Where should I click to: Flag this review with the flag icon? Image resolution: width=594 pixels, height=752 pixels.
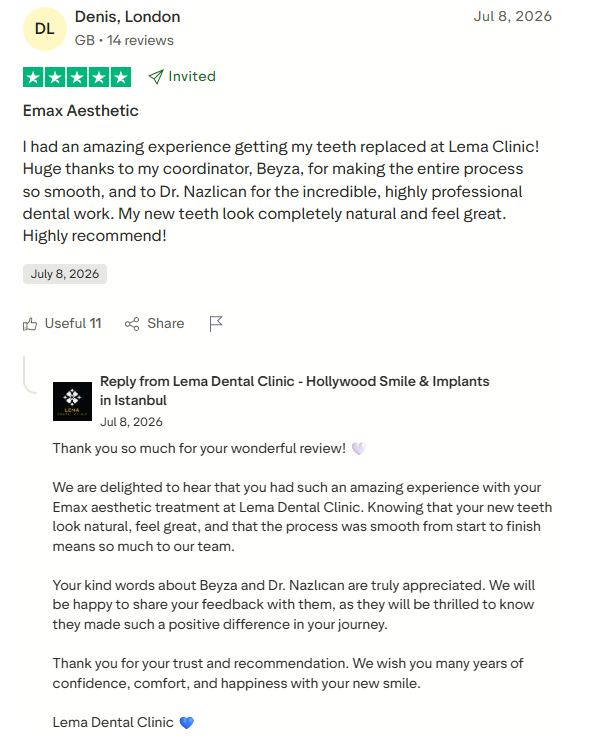coord(216,324)
